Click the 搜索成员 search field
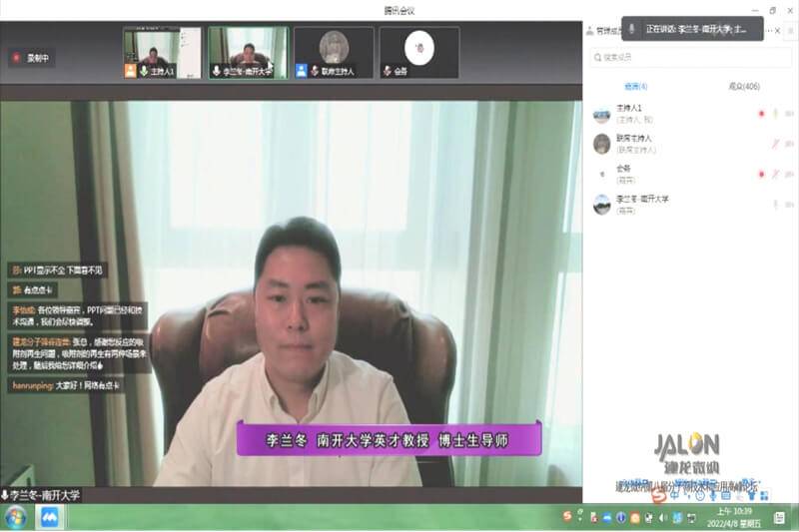 pyautogui.click(x=689, y=58)
